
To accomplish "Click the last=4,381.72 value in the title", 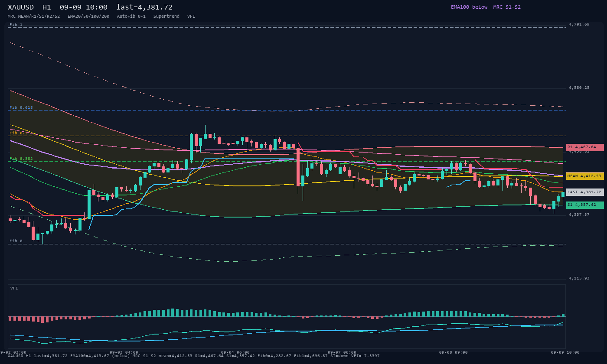I will pyautogui.click(x=144, y=7).
